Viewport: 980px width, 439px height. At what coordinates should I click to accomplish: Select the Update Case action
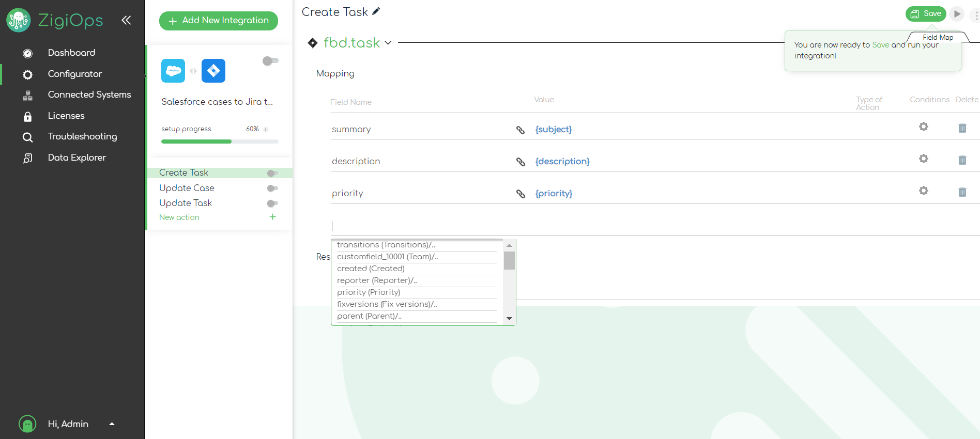pos(187,188)
